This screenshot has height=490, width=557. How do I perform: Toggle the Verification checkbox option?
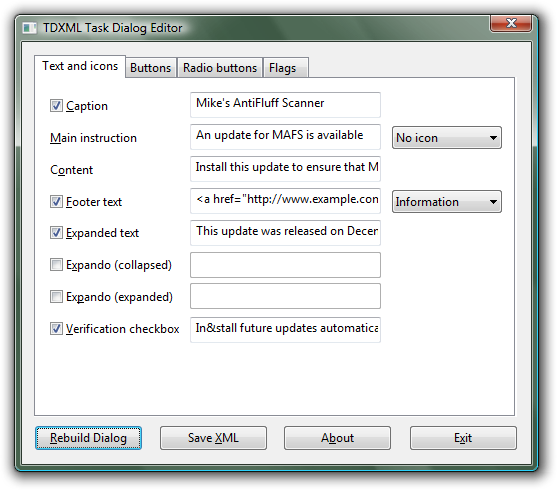coord(56,328)
